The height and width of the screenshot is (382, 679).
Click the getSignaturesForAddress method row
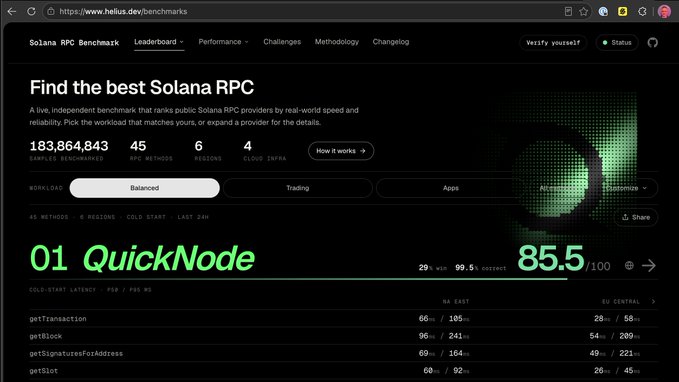point(343,353)
